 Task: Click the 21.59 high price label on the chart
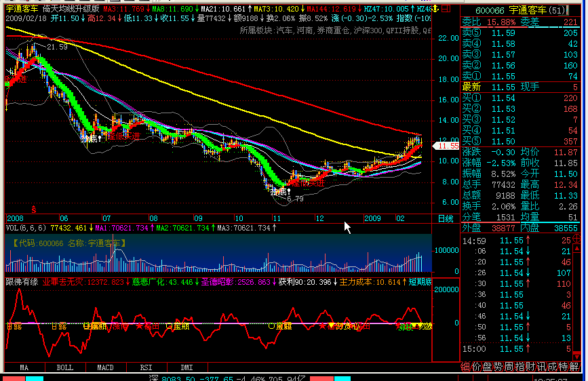coord(57,47)
